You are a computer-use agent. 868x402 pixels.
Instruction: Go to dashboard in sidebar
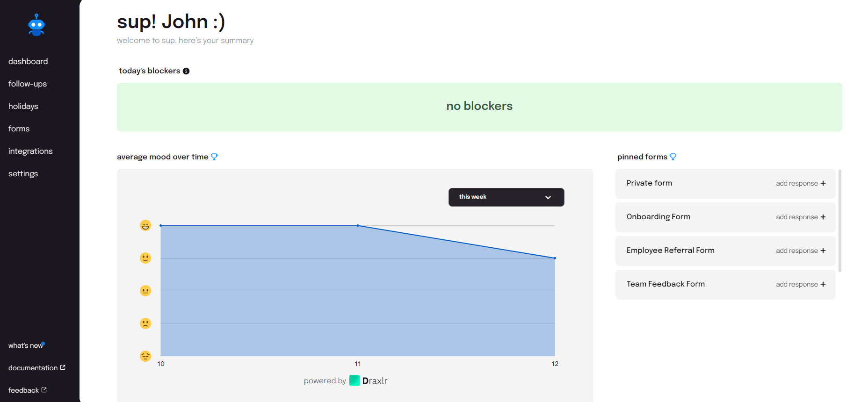pyautogui.click(x=28, y=61)
